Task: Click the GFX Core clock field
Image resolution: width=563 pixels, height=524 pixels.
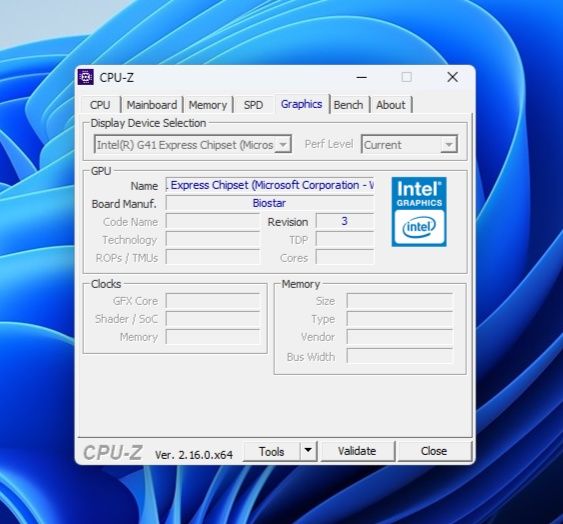Action: point(213,301)
